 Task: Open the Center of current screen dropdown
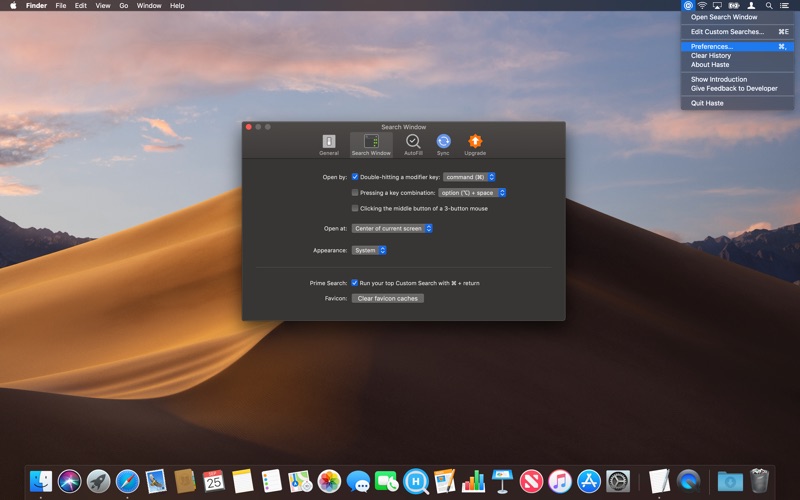(392, 229)
